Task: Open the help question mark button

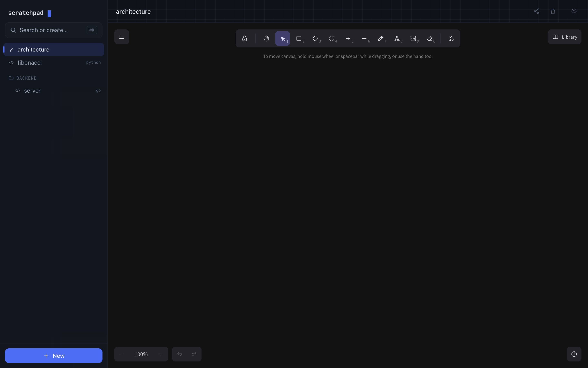Action: 574,354
